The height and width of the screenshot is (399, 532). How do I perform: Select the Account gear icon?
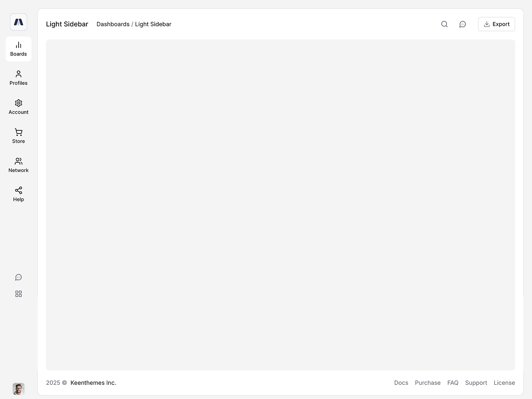pos(19,103)
